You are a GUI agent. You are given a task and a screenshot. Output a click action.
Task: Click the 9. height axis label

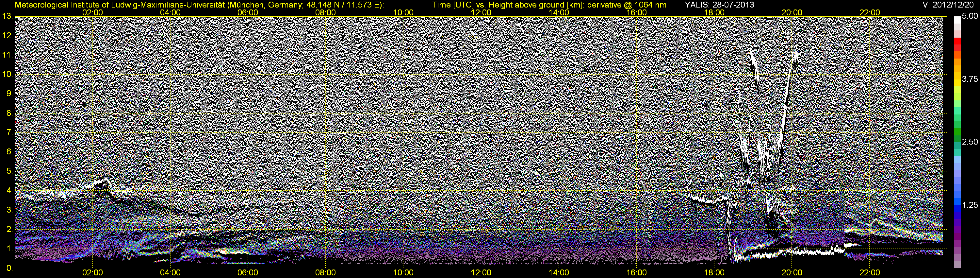coord(9,94)
